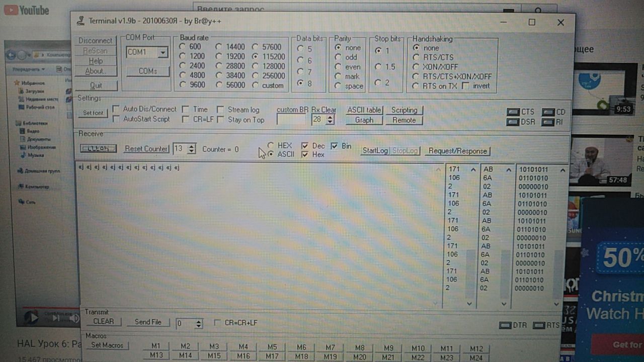Select HEX receive display mode
644x362 pixels.
pyautogui.click(x=271, y=146)
